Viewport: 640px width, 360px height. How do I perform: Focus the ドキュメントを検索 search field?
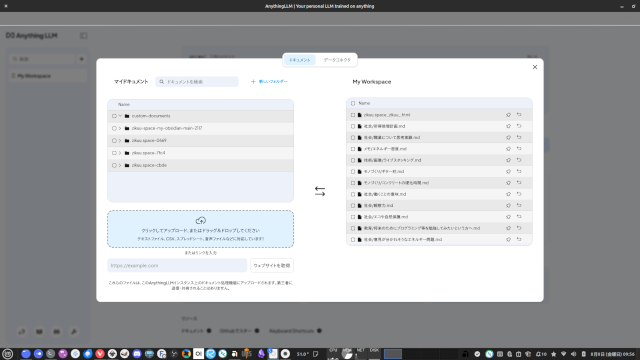tap(197, 82)
